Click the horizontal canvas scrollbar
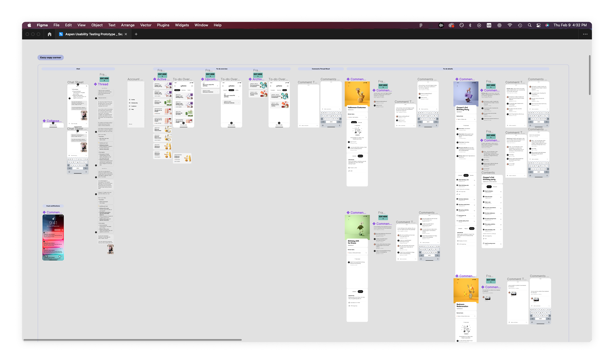Screen dimensions: 614x364 tap(133, 340)
